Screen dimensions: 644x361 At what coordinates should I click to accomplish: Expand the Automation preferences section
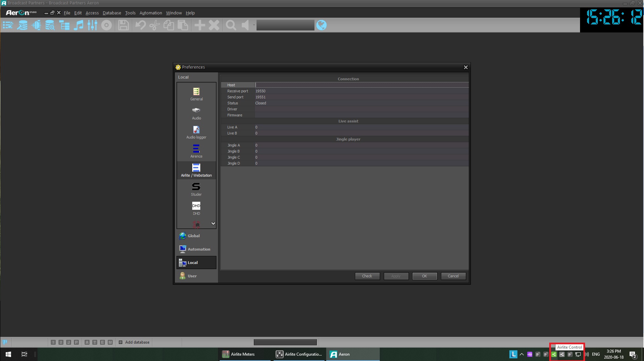(x=199, y=249)
